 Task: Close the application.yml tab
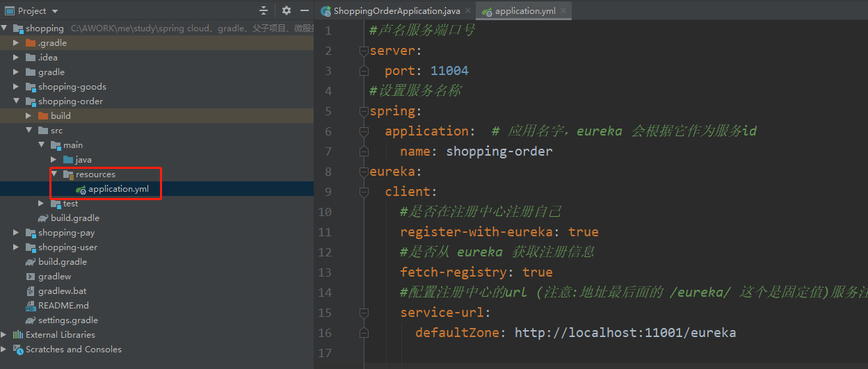563,11
